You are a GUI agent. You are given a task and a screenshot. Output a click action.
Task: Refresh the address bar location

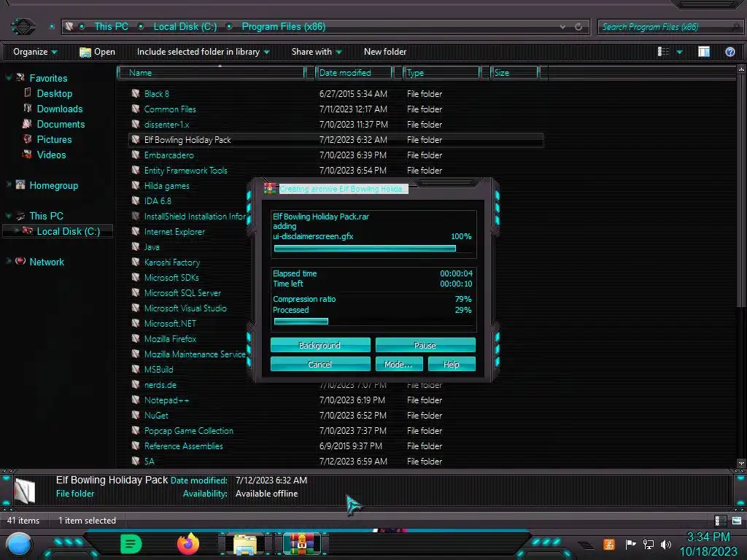(578, 27)
